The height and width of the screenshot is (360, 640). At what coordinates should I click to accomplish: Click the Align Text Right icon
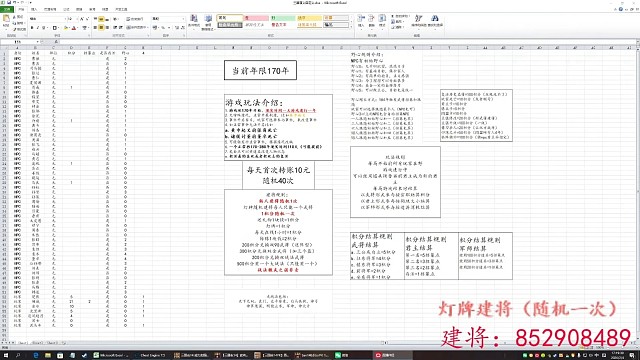107,28
